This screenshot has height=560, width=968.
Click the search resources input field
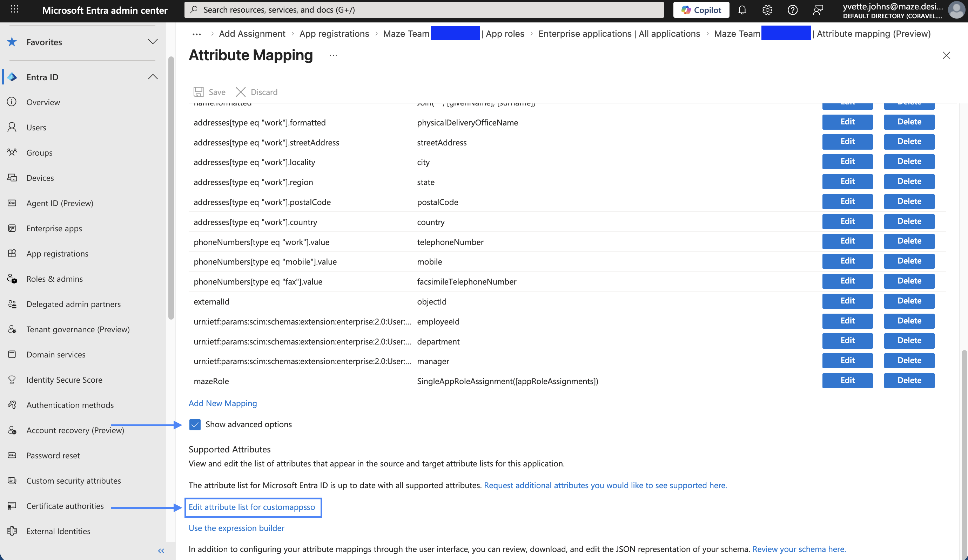(x=424, y=9)
